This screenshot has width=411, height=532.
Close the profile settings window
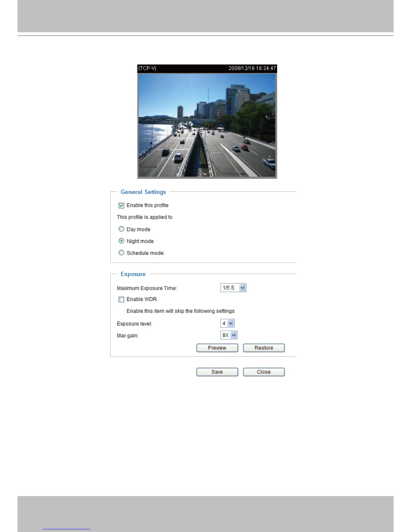pos(264,372)
